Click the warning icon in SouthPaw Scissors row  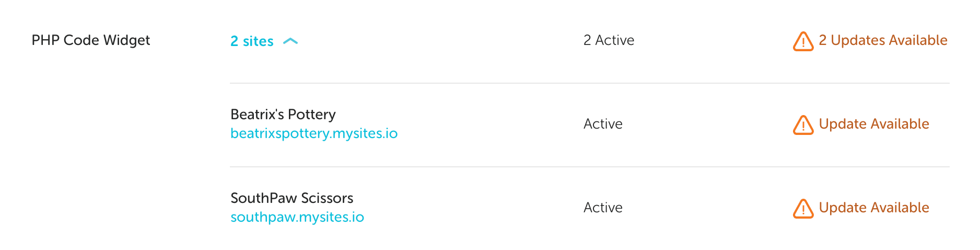(803, 209)
